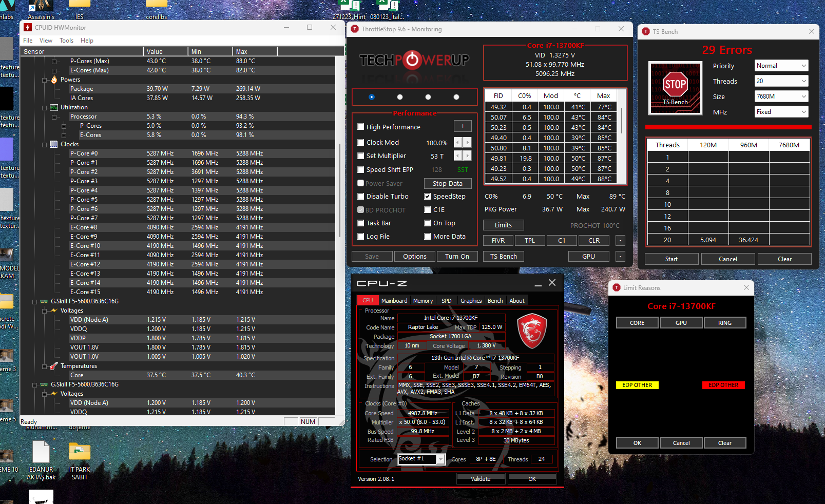Click the plus button next to High Performance
This screenshot has height=504, width=825.
coord(463,126)
